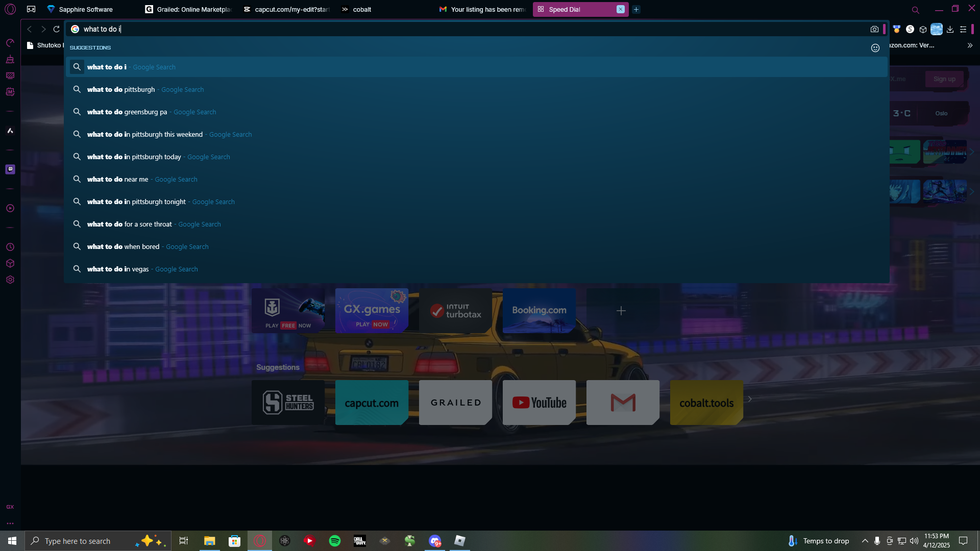This screenshot has width=980, height=551.
Task: Open the Shutoko bookmark
Action: pyautogui.click(x=45, y=45)
